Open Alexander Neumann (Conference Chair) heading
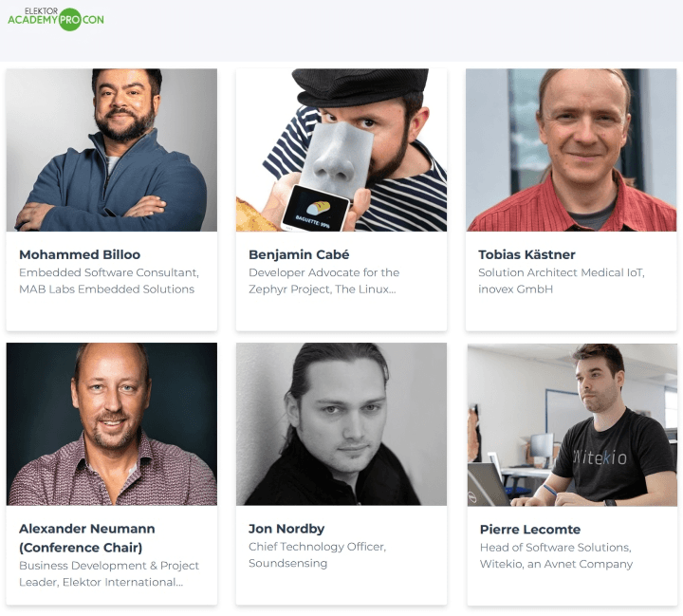 pos(87,537)
